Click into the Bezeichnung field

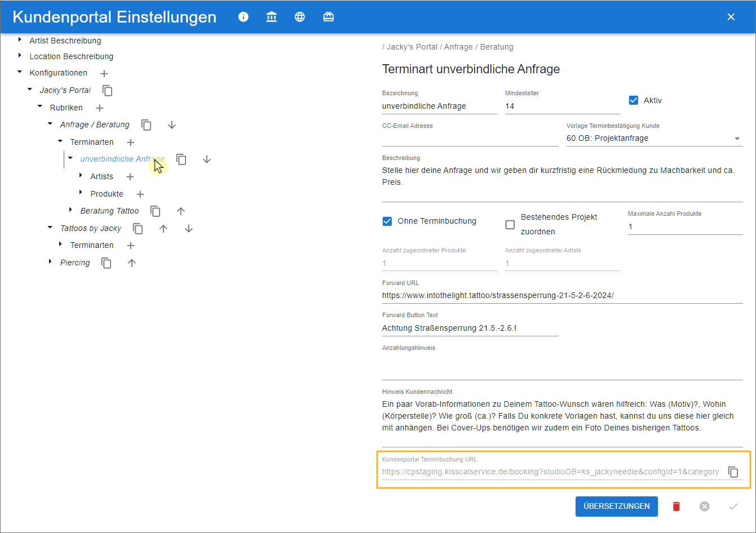click(x=440, y=106)
